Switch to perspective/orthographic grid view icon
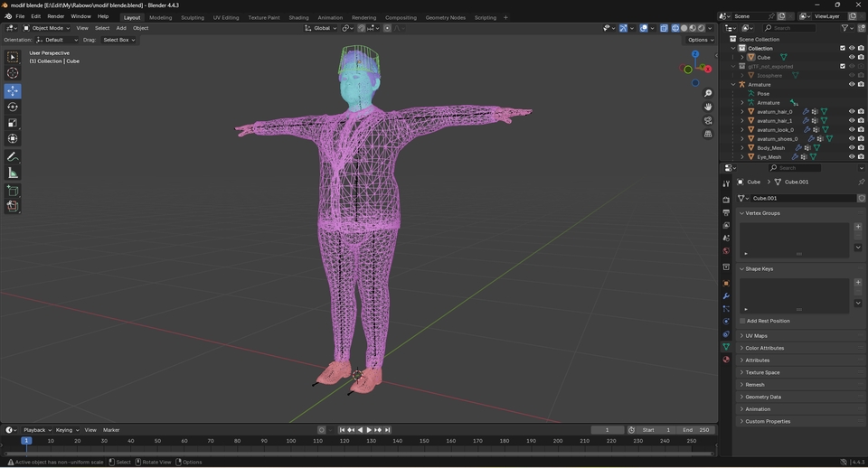This screenshot has width=868, height=468. pos(708,134)
